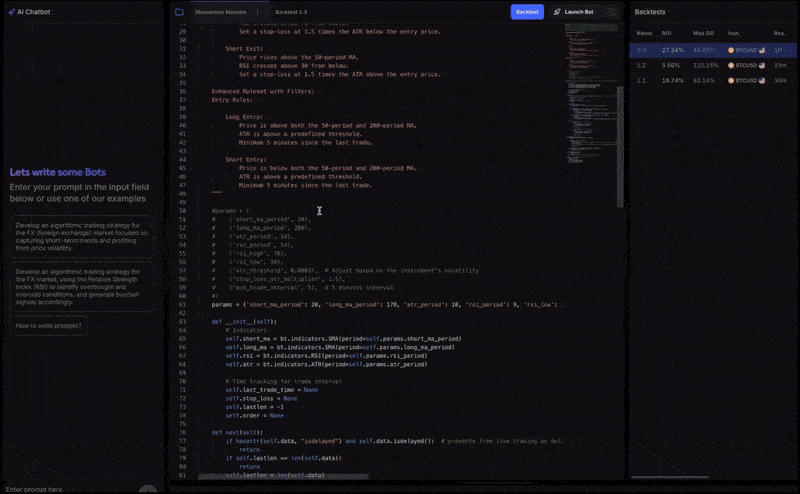Click the code editor's horizontal scrollbar

(x=283, y=477)
